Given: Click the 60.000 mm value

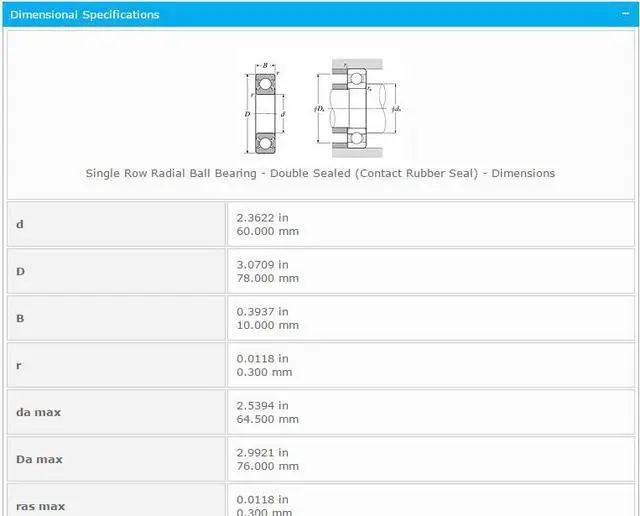Looking at the screenshot, I should (x=267, y=231).
